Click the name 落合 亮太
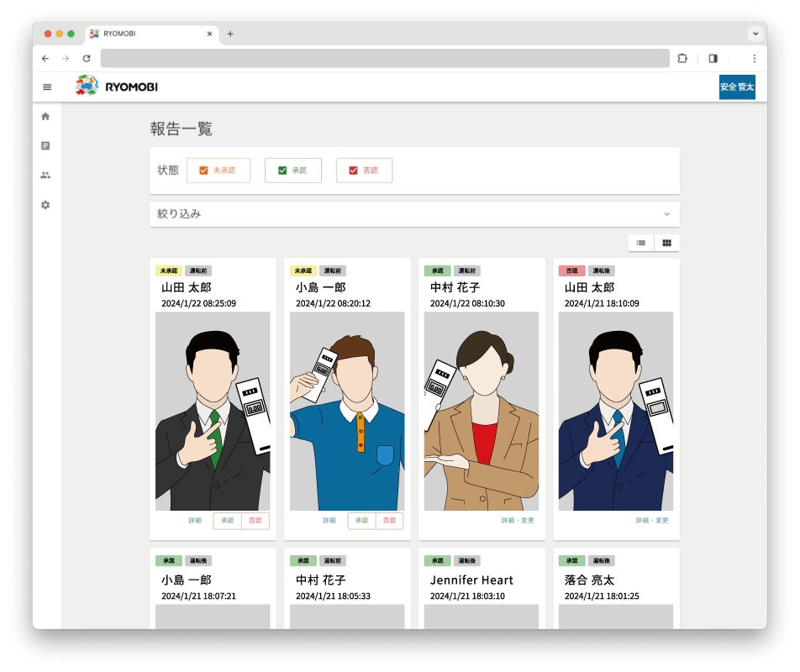 click(x=589, y=580)
